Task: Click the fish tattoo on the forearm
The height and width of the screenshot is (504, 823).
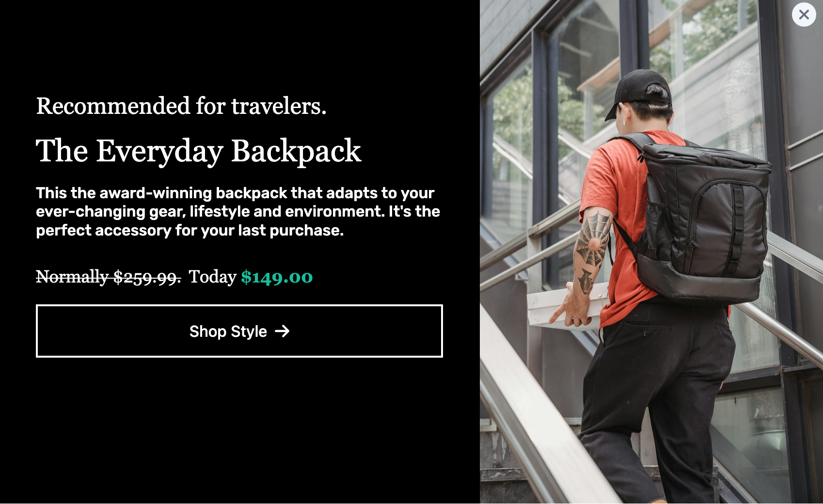Action: click(586, 281)
